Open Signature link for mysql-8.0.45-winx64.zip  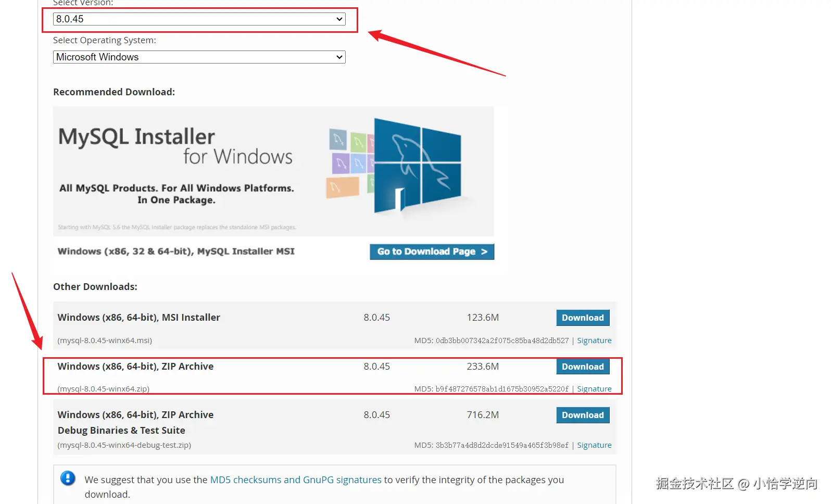[594, 389]
